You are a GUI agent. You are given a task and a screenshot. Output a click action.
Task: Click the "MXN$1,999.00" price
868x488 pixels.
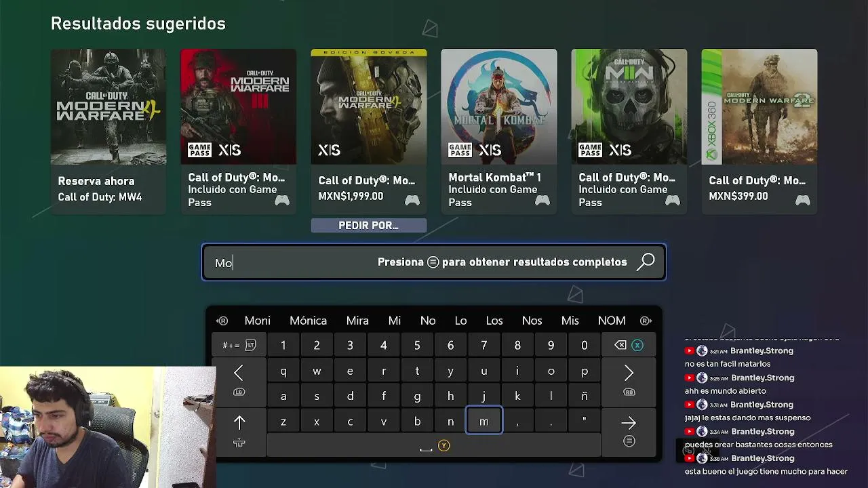pos(351,197)
